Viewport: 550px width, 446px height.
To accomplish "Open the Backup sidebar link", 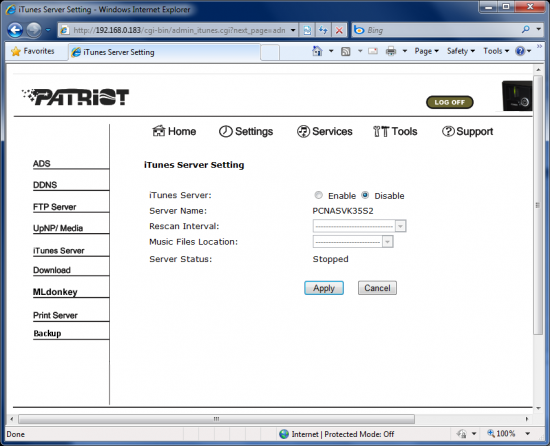I will 47,333.
